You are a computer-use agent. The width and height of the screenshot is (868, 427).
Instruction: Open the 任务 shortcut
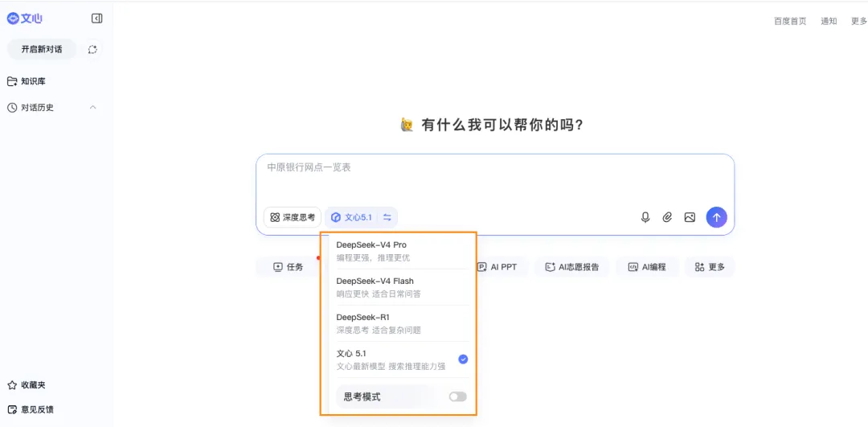[x=289, y=267]
